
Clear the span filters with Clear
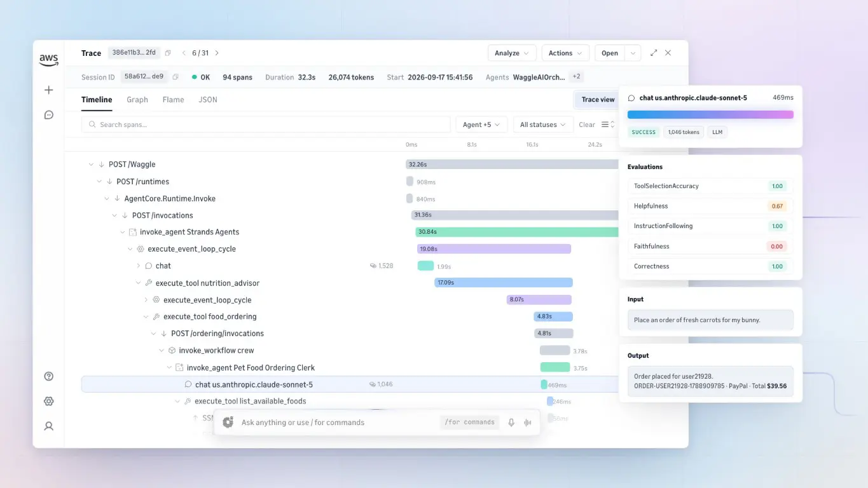(x=587, y=125)
